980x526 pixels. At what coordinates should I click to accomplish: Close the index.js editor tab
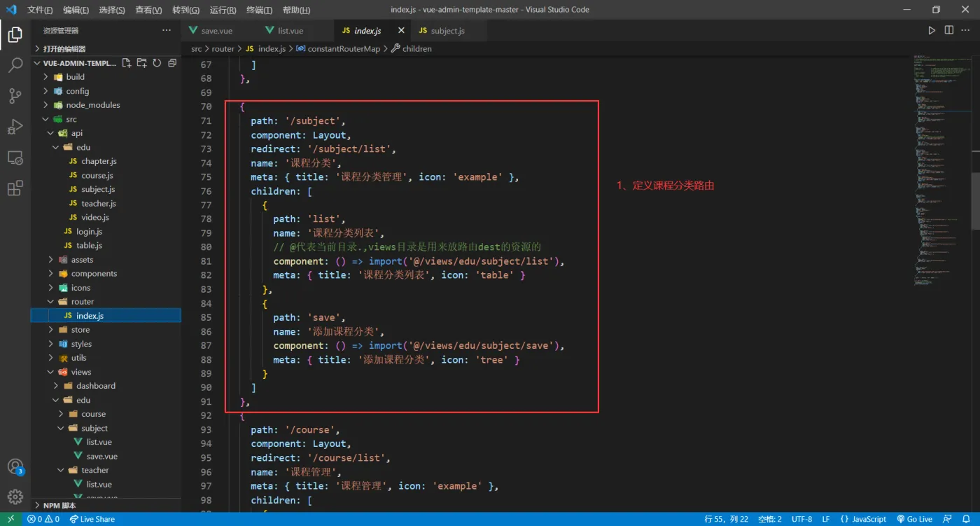click(401, 31)
